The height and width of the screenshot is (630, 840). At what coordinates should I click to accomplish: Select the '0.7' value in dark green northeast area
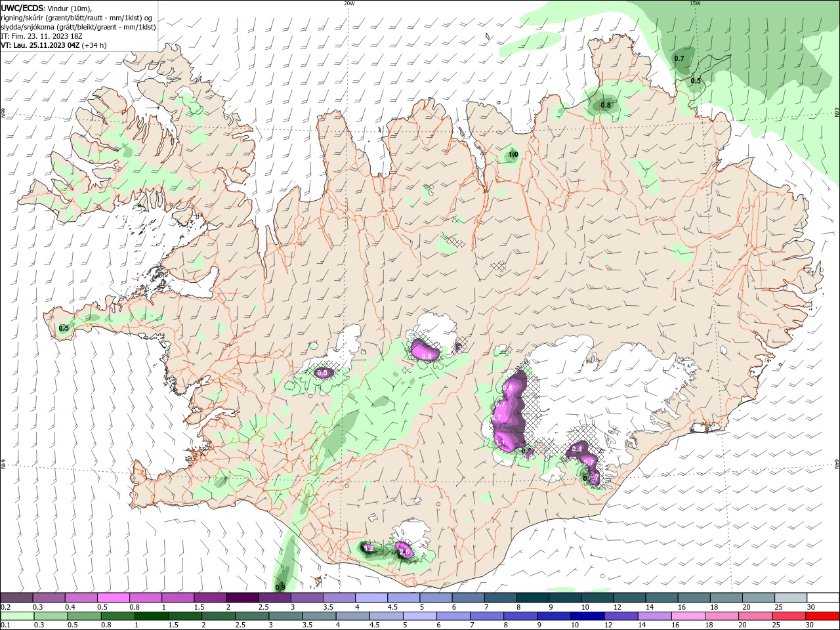679,58
